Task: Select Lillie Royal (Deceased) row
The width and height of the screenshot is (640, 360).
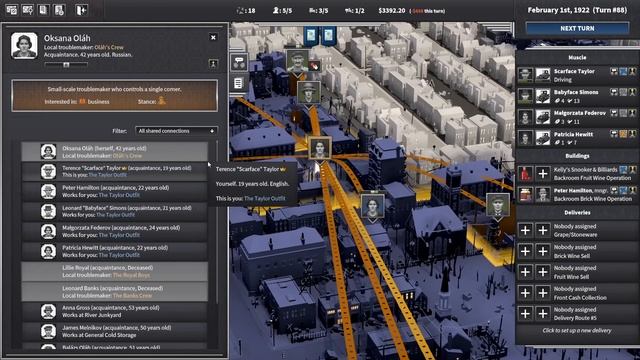Action: tap(115, 271)
